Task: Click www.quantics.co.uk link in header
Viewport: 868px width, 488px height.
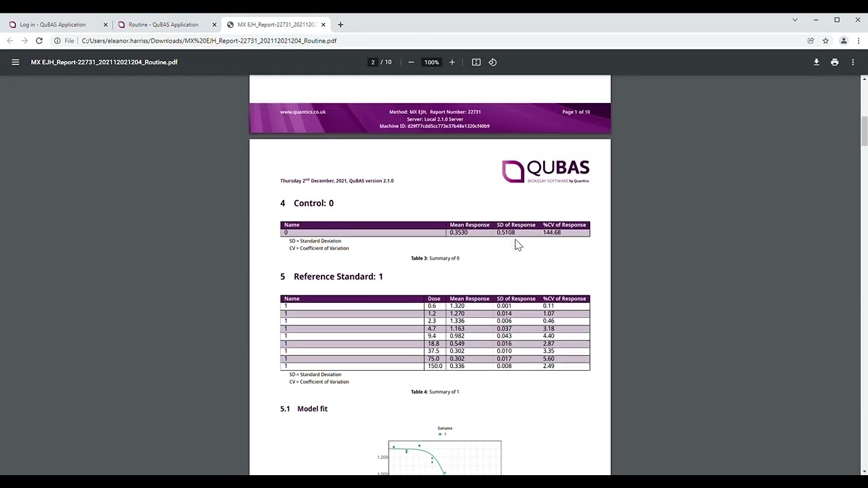Action: (302, 112)
